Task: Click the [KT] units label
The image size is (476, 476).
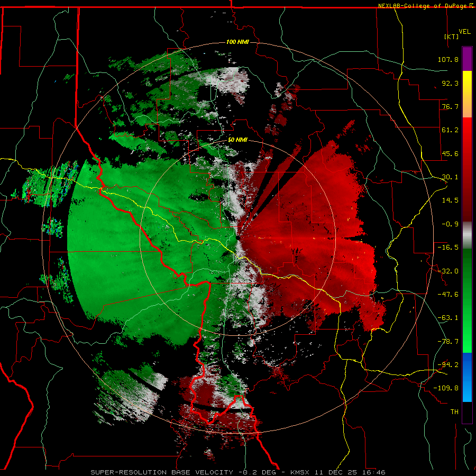Action: [x=452, y=36]
